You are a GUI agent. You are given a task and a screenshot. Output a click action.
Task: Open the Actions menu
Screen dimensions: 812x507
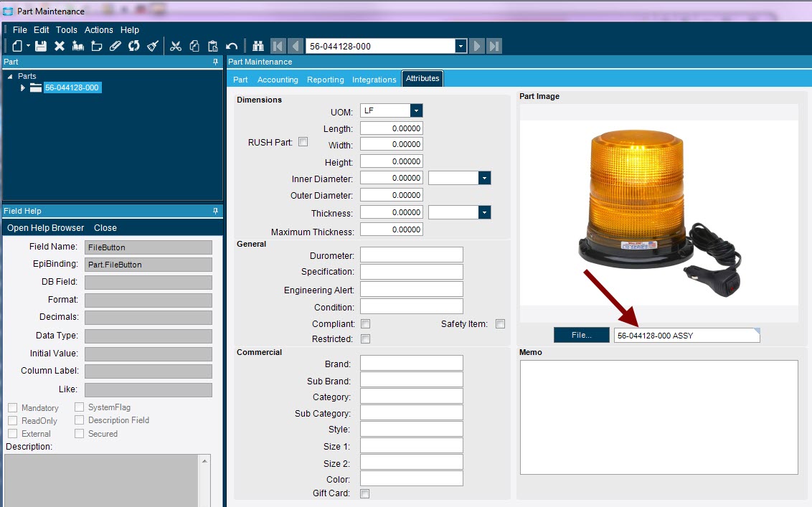[x=98, y=30]
